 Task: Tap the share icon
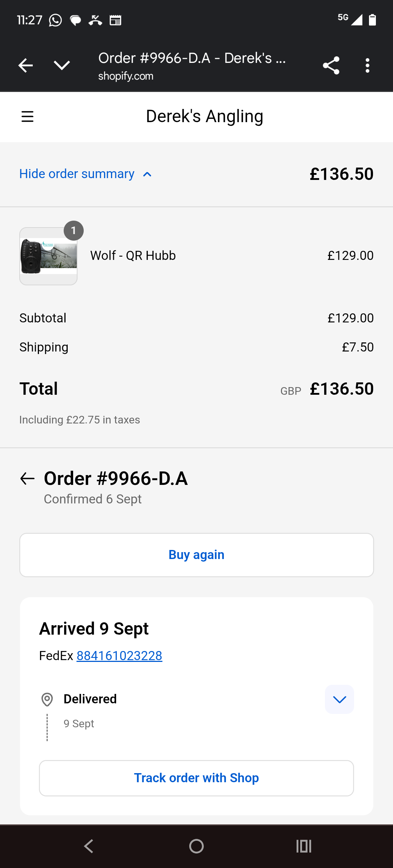pyautogui.click(x=331, y=65)
